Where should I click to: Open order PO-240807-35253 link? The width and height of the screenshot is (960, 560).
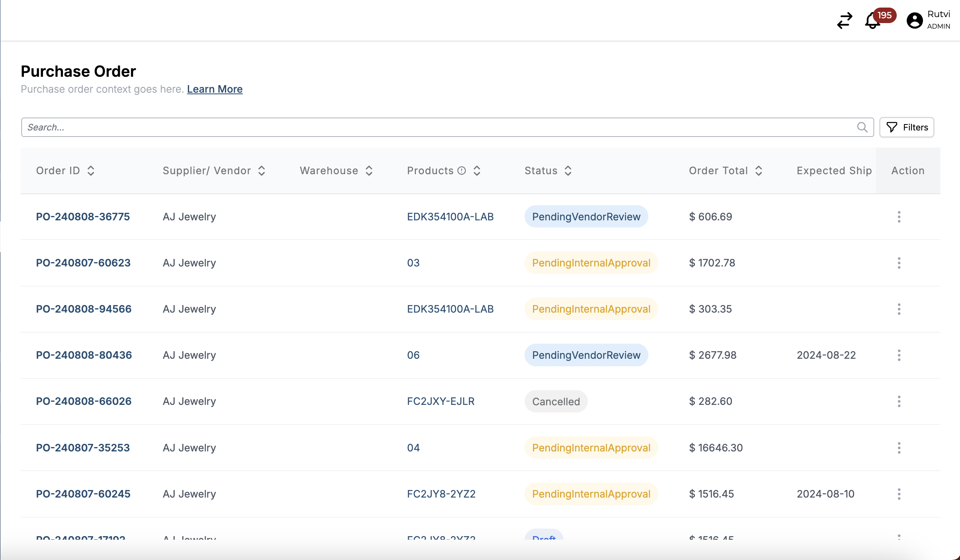point(83,448)
